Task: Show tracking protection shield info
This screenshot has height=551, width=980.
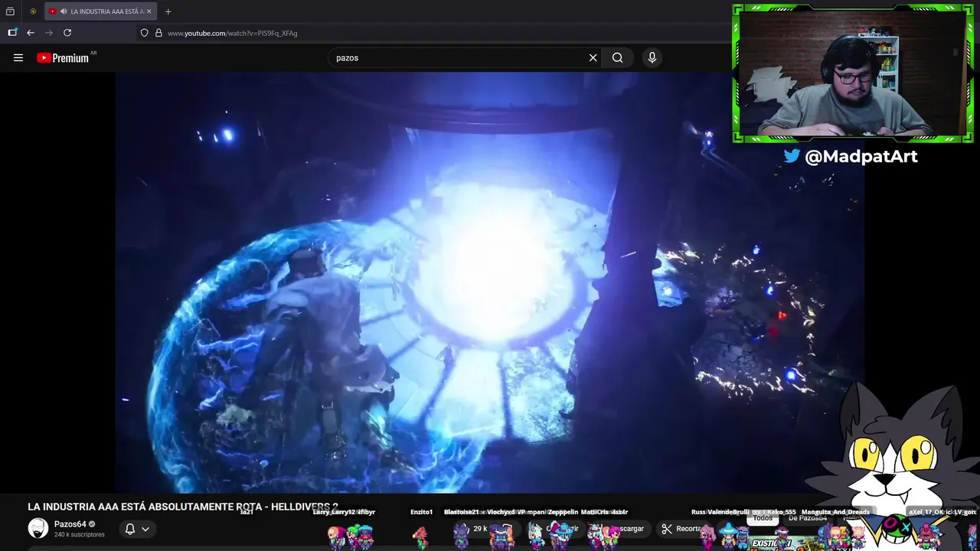Action: coord(144,33)
